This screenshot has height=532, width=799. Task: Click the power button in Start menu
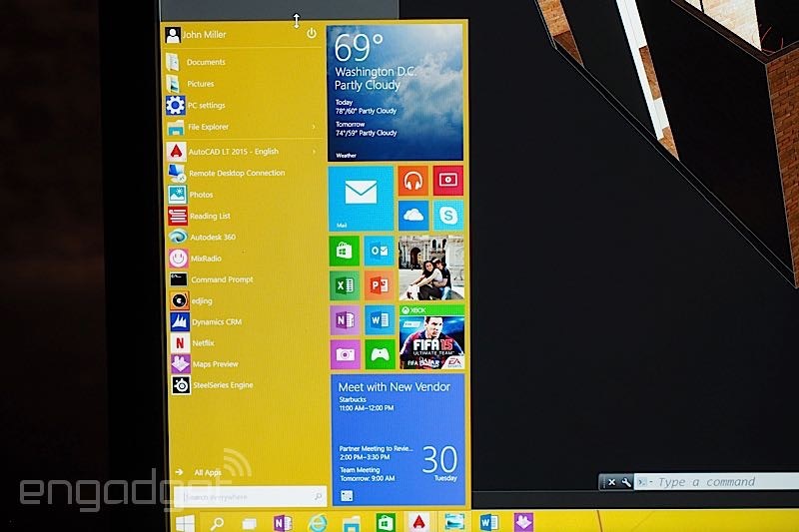pyautogui.click(x=312, y=34)
